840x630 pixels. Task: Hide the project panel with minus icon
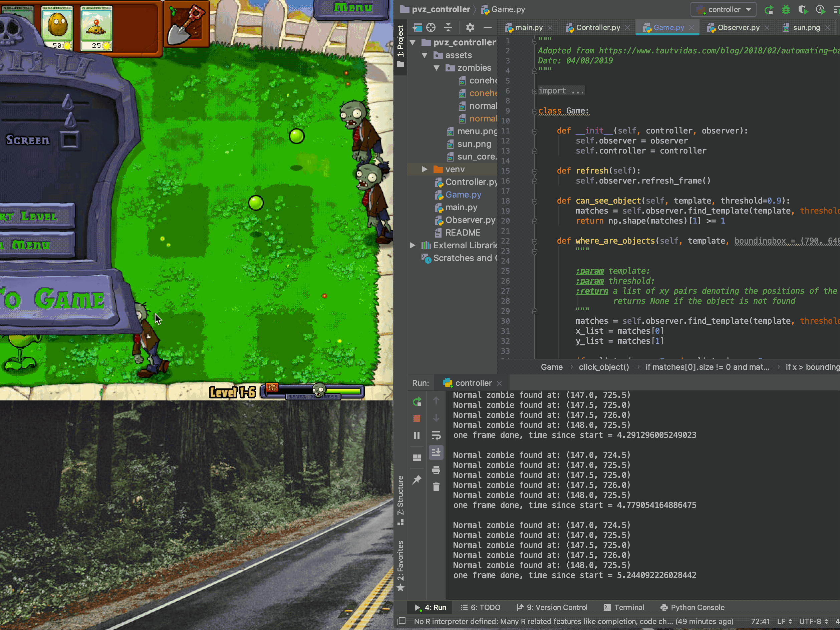tap(488, 27)
